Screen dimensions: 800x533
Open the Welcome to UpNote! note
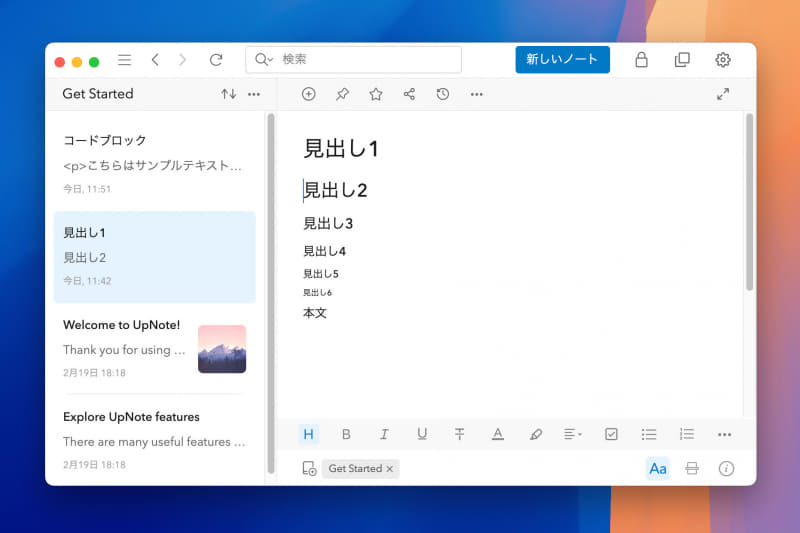click(x=155, y=348)
